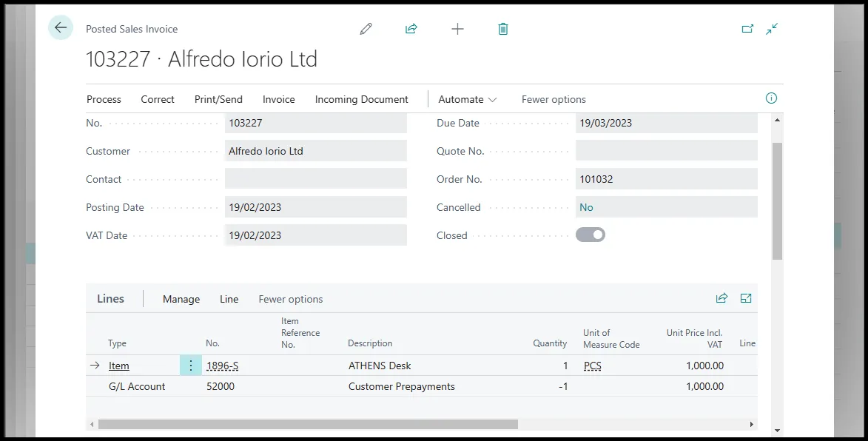Click the empty Quote No. field

[x=667, y=151]
